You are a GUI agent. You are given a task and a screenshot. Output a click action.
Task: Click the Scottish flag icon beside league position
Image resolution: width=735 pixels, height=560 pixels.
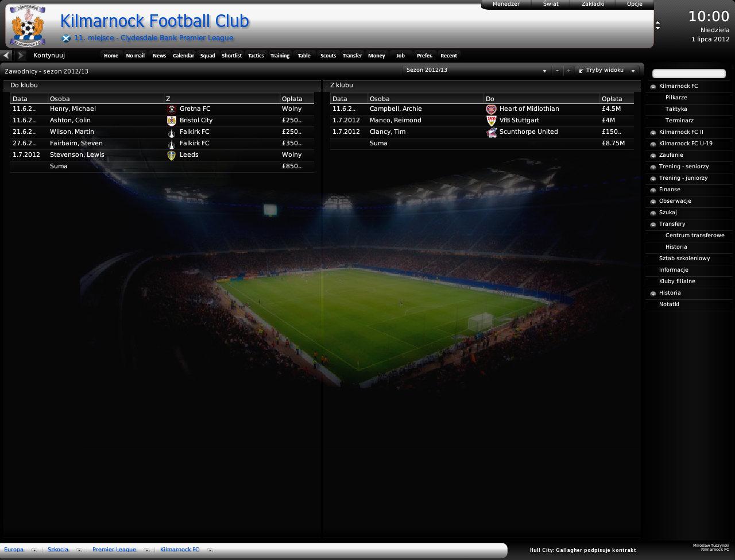66,38
